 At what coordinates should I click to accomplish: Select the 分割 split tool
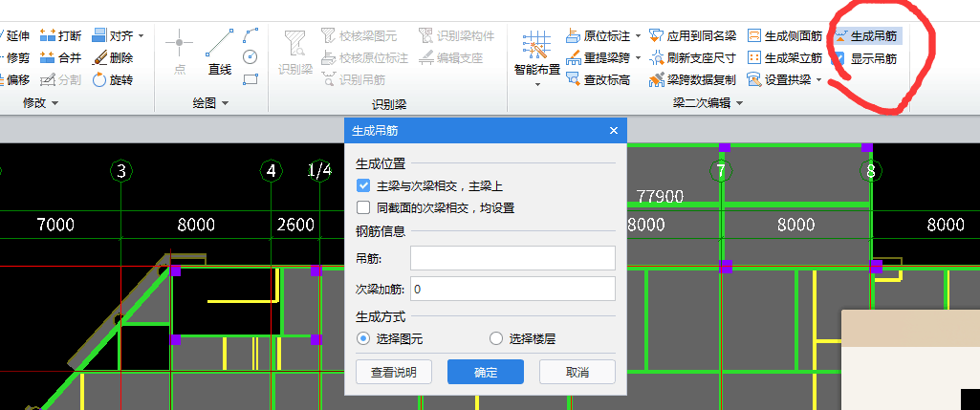tap(60, 80)
